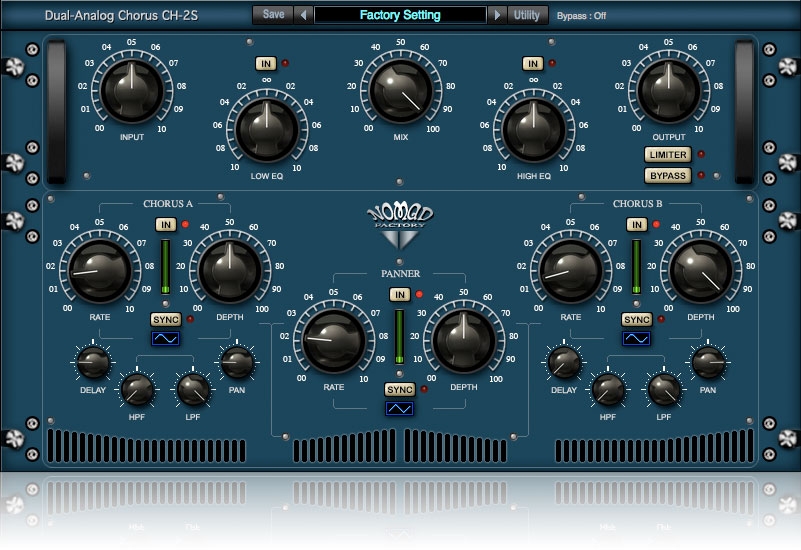The image size is (801, 550).
Task: Click the MIX knob
Action: [x=400, y=90]
